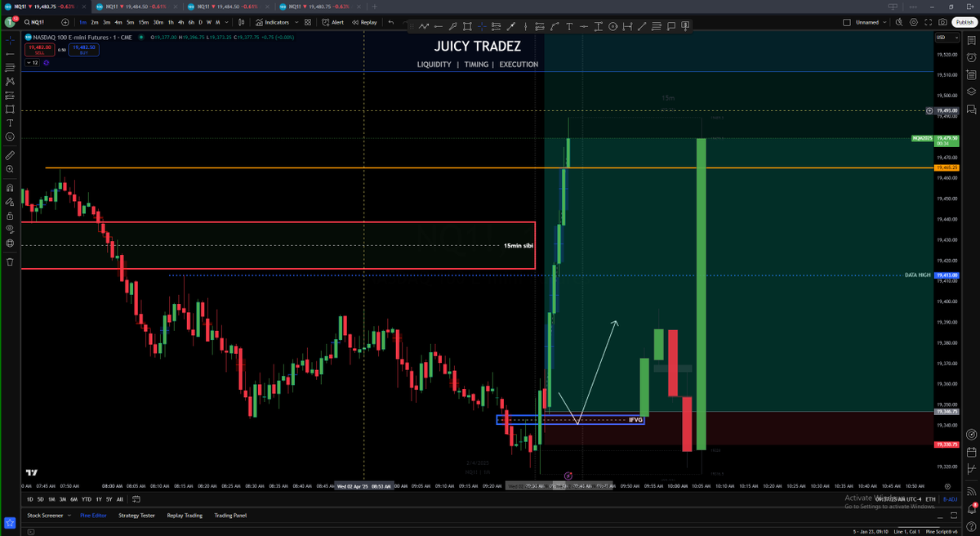
Task: Open the candle chart type selector
Action: pyautogui.click(x=241, y=22)
